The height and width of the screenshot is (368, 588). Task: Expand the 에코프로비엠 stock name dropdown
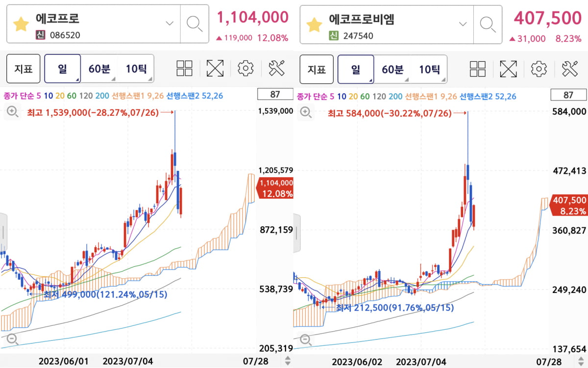463,24
